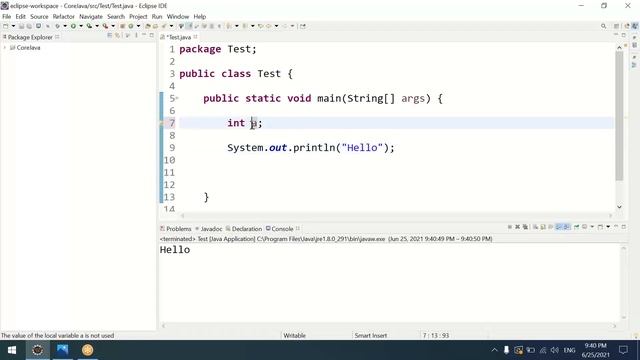Image resolution: width=640 pixels, height=360 pixels.
Task: Open the Debug dropdown arrow
Action: coord(65,26)
